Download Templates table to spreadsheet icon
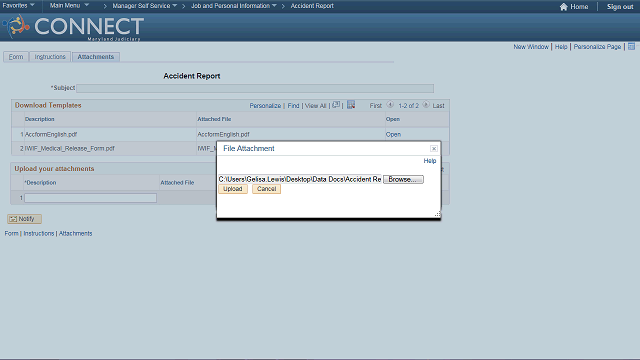The width and height of the screenshot is (640, 360). click(x=351, y=105)
